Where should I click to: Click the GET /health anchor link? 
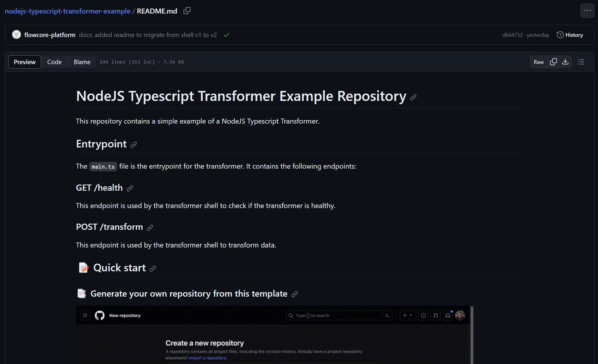(130, 188)
